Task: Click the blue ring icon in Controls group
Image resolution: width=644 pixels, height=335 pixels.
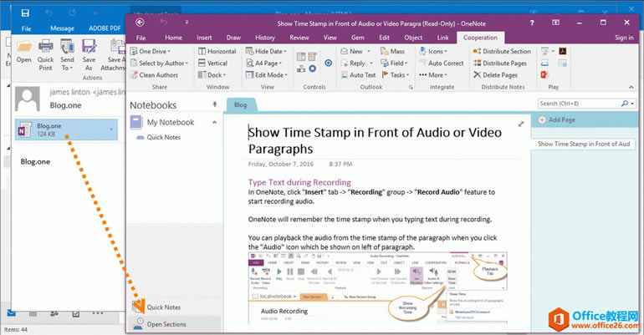Action: [x=313, y=69]
